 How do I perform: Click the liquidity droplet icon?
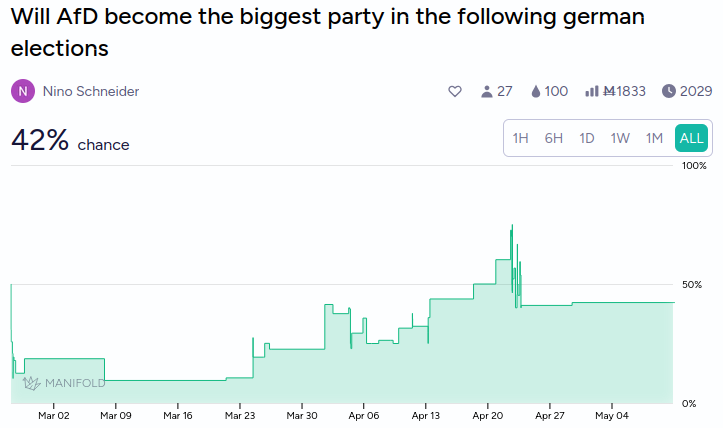[535, 91]
